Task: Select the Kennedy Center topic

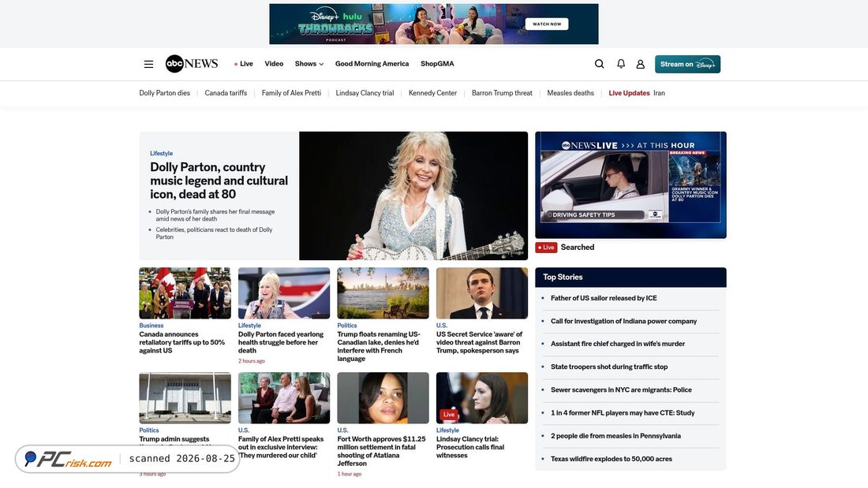Action: coord(433,93)
